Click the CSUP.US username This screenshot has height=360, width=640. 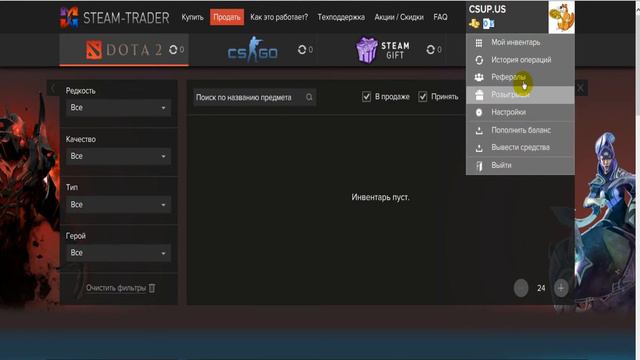coord(487,9)
